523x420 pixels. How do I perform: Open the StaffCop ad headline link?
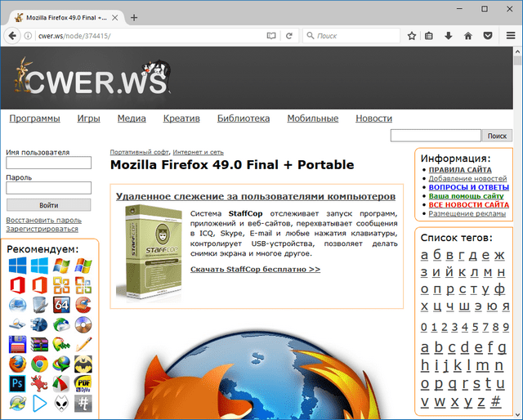256,196
